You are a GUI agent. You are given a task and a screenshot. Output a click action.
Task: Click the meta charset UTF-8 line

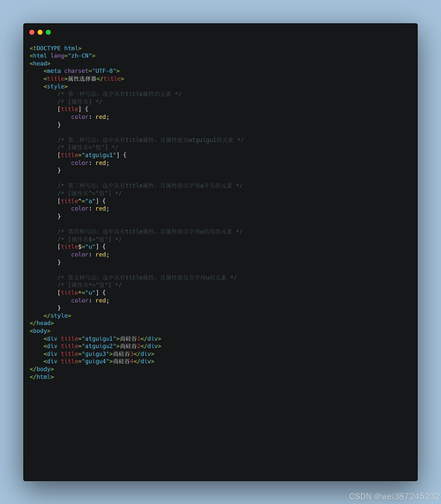point(82,71)
